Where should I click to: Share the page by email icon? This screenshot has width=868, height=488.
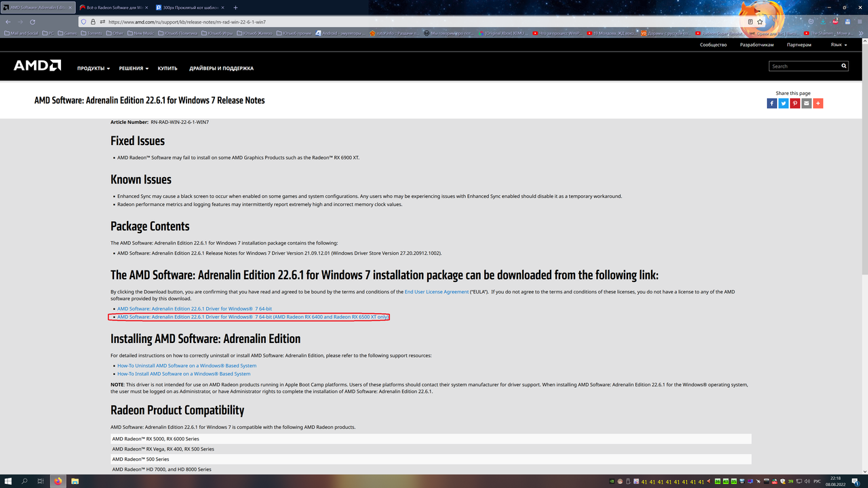click(x=806, y=103)
